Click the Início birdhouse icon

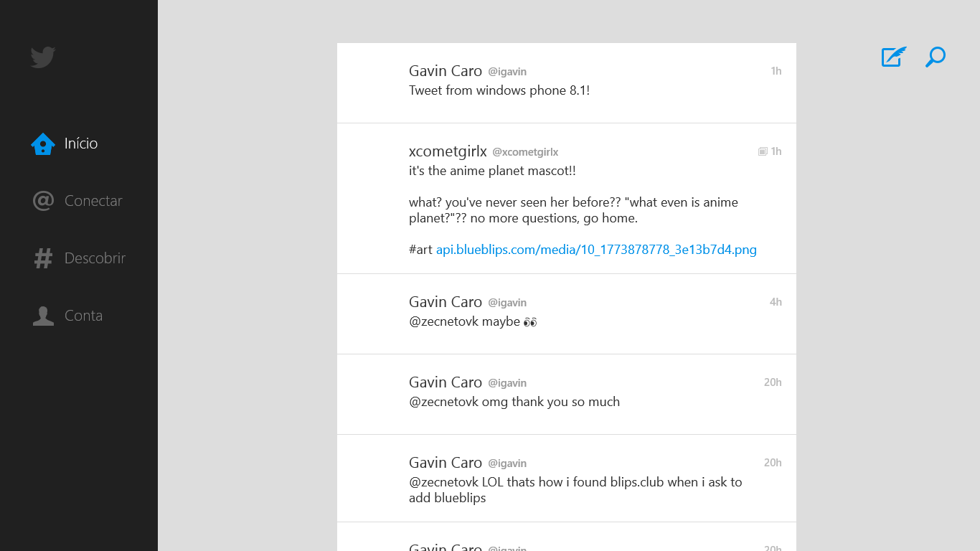coord(43,144)
